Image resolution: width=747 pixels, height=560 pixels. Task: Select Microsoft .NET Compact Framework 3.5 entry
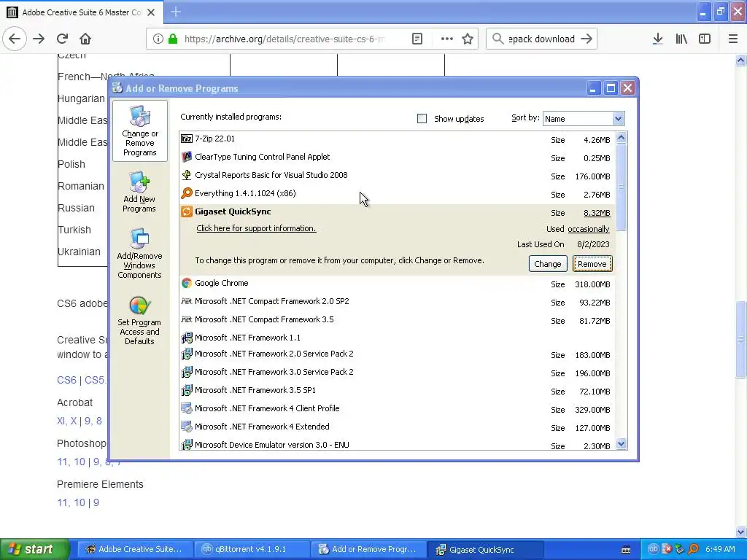point(397,319)
